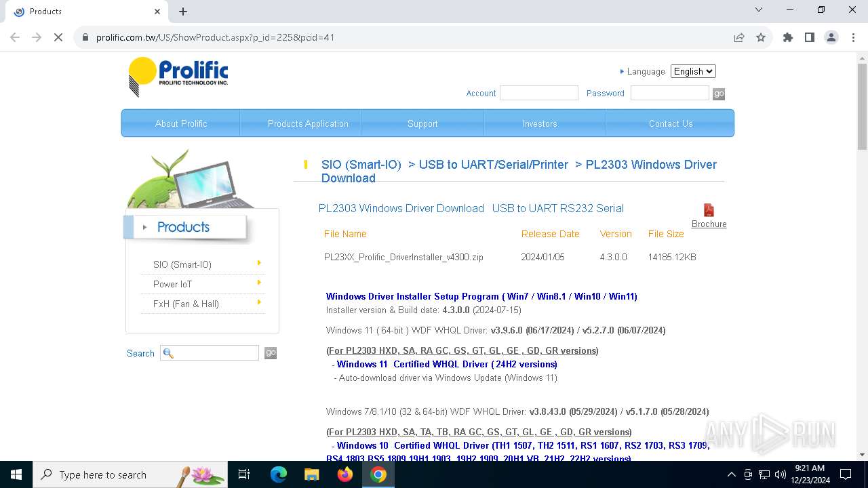Open the Brochure PDF icon
Image resolution: width=868 pixels, height=488 pixels.
tap(709, 210)
